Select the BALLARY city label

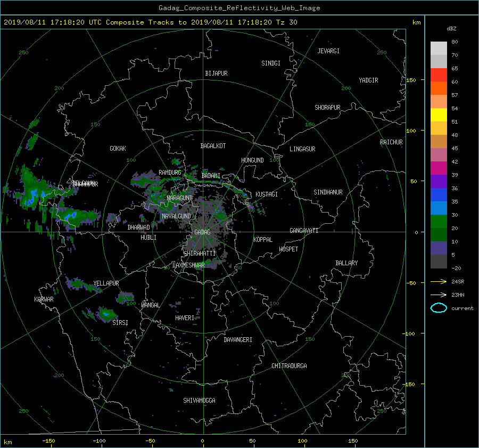tap(346, 263)
